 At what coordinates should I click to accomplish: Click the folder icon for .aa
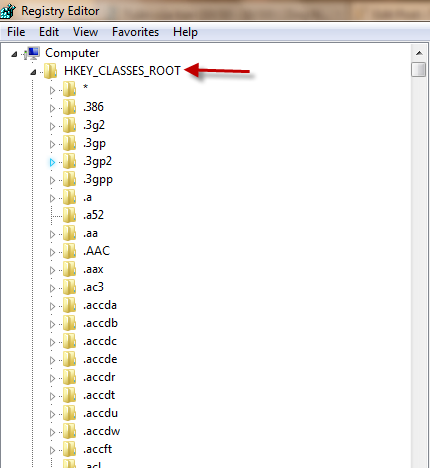pyautogui.click(x=69, y=233)
